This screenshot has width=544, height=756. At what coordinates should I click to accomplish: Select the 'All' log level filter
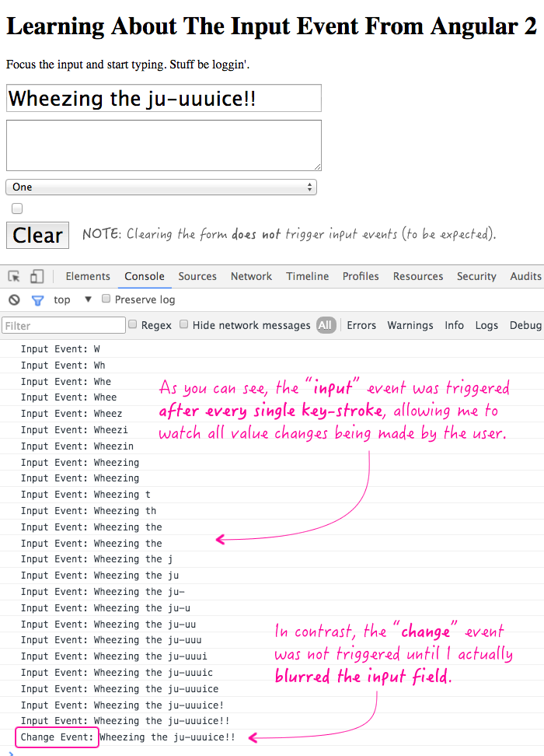click(x=326, y=326)
